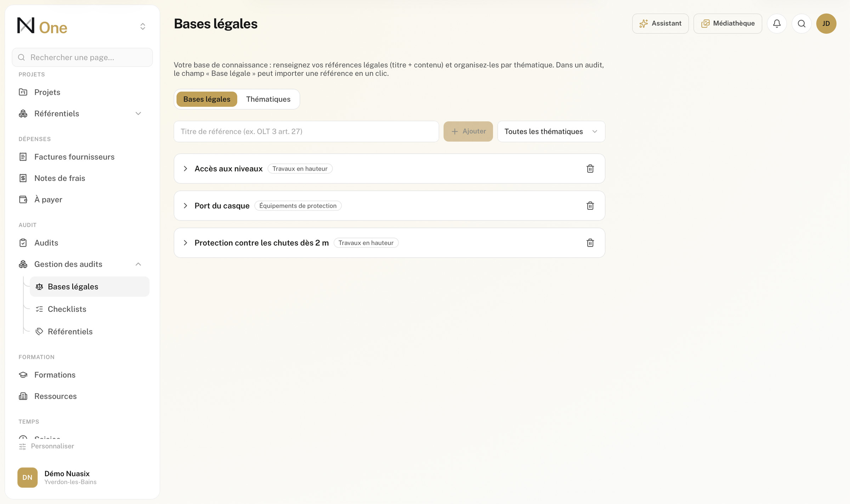
Task: Open the JD user avatar menu
Action: click(x=826, y=24)
